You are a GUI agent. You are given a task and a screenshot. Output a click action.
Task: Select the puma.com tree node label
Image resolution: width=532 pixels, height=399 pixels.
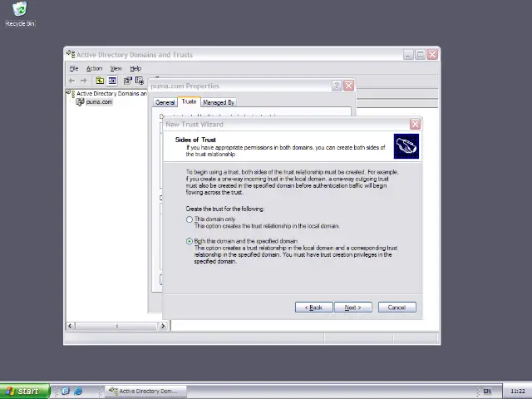[x=99, y=101]
